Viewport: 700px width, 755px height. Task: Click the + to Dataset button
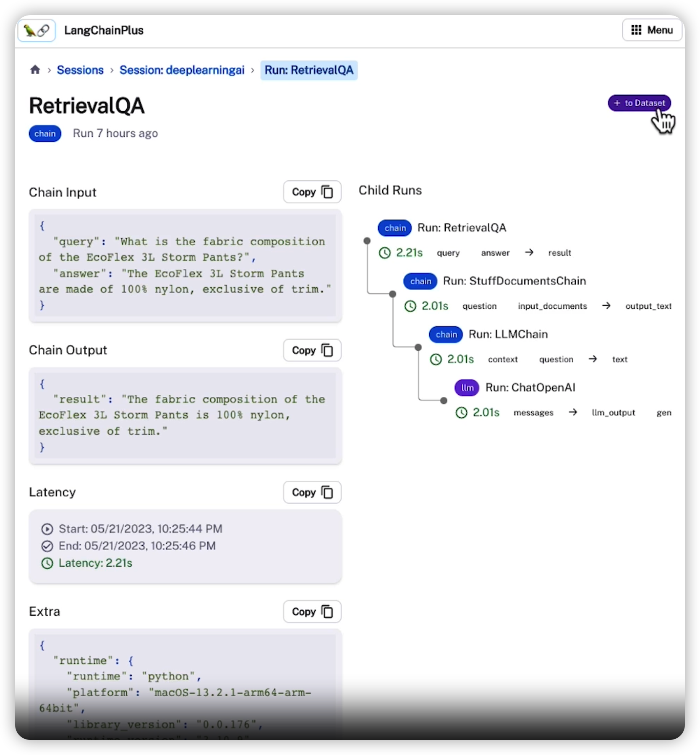[639, 103]
